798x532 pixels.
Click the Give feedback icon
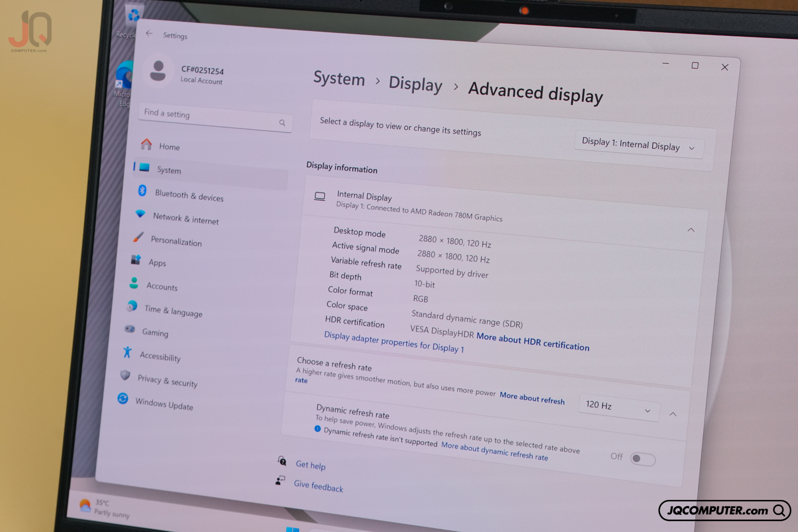(x=280, y=480)
